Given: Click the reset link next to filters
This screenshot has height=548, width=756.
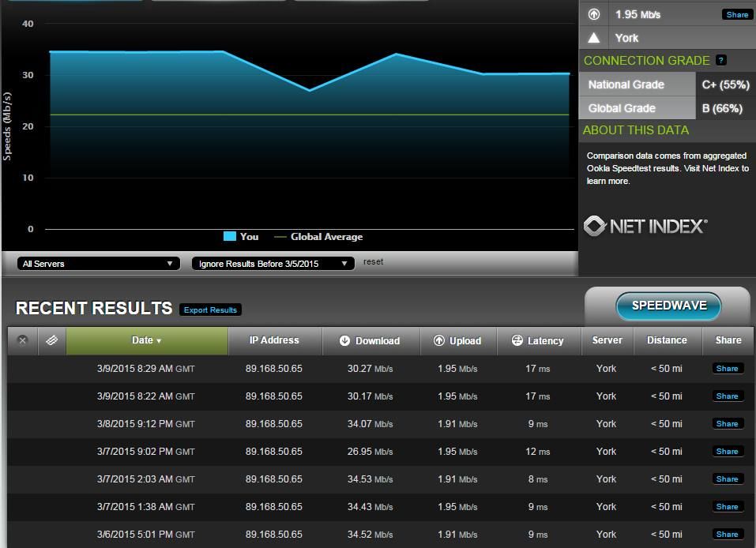Looking at the screenshot, I should coord(373,261).
